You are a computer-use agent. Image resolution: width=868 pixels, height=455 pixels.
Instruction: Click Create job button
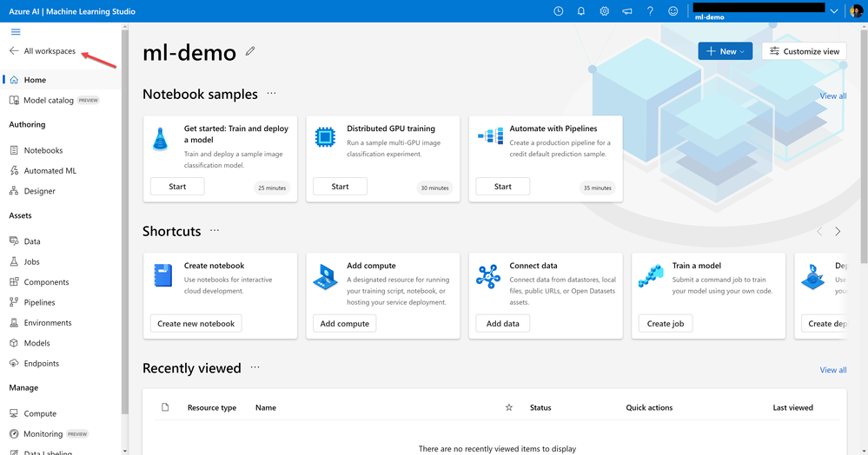pyautogui.click(x=666, y=323)
